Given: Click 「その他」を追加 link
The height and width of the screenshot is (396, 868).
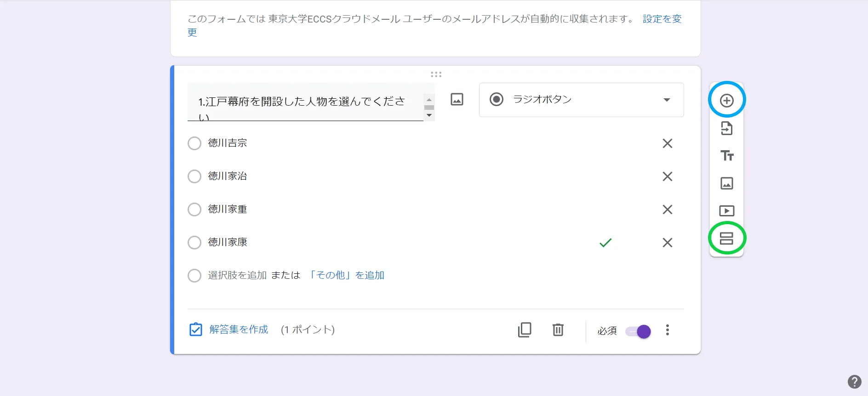Looking at the screenshot, I should [346, 275].
